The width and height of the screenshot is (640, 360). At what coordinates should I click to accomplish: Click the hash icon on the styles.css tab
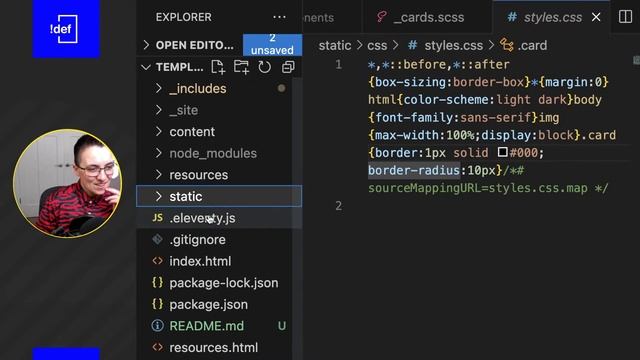[x=512, y=17]
